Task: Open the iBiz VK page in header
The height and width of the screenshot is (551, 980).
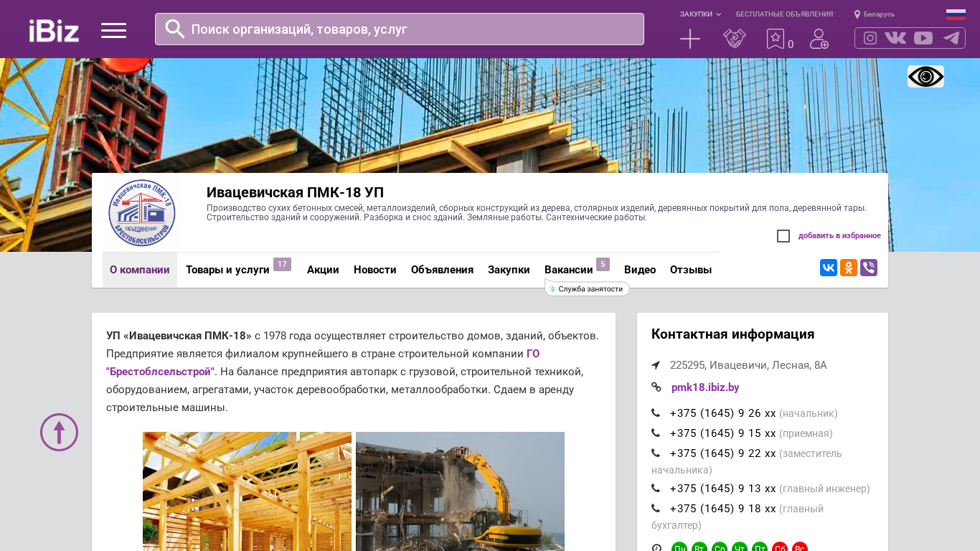Action: click(x=895, y=38)
